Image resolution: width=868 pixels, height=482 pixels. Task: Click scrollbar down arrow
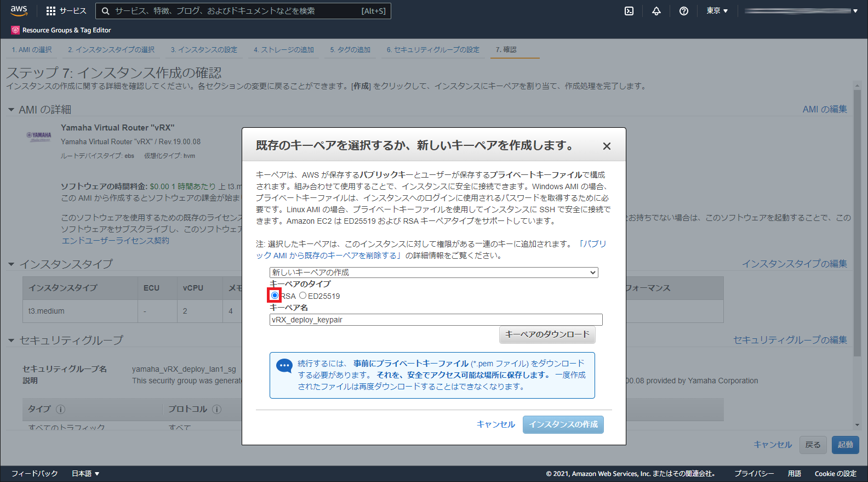(857, 425)
